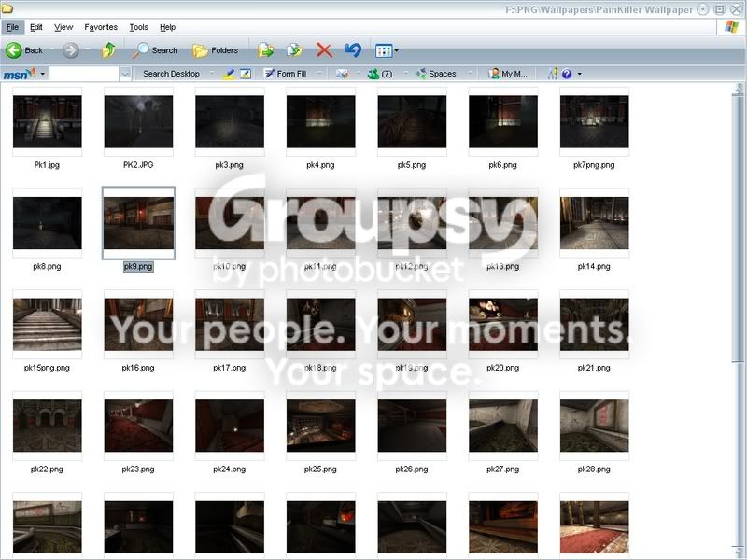
Task: Open the MSN mail envelope icon
Action: (342, 74)
